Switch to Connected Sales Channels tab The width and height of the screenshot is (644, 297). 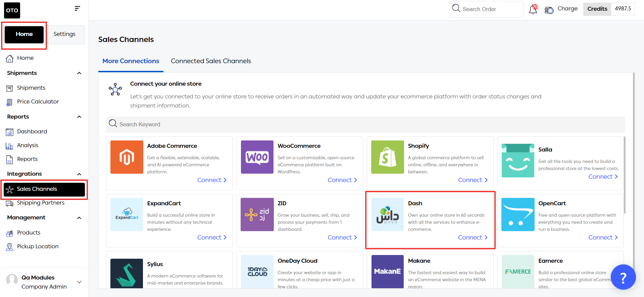[211, 61]
